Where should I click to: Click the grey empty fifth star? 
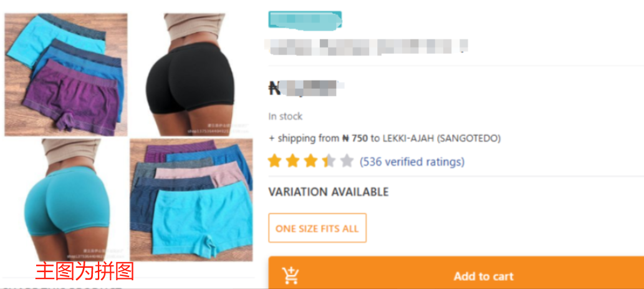(347, 161)
